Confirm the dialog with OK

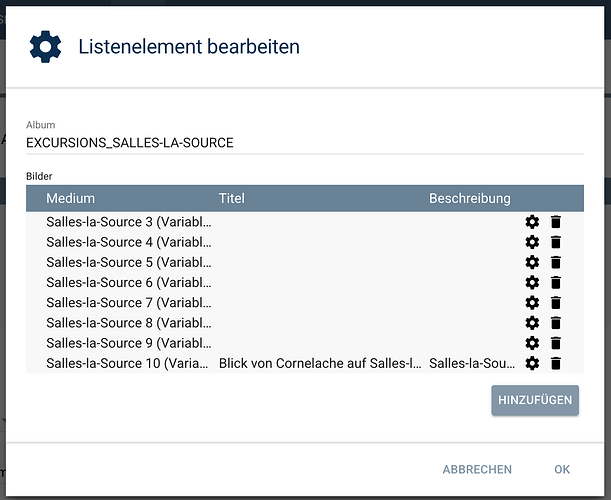(562, 470)
